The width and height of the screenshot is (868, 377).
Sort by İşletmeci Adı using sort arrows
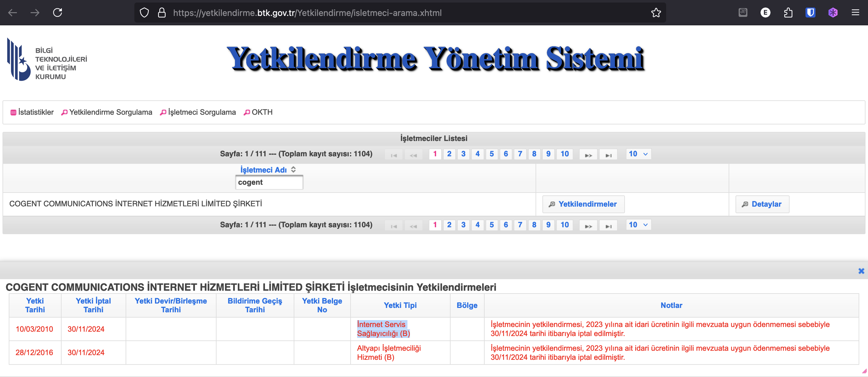293,170
